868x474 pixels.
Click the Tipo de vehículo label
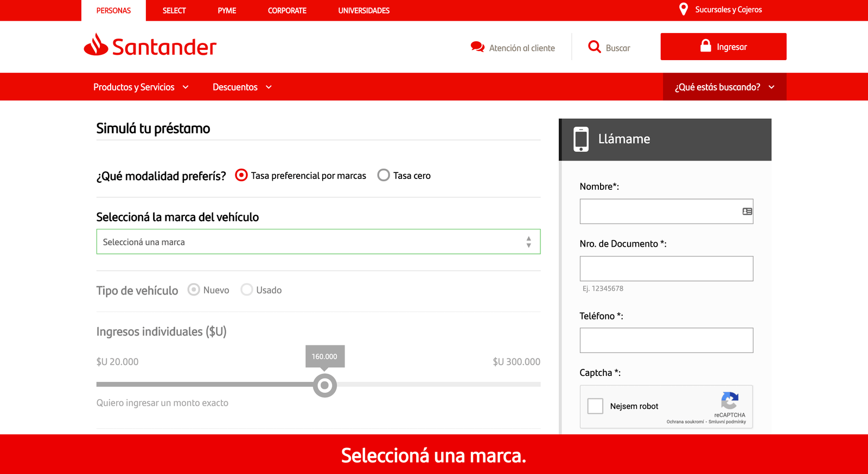pos(137,290)
